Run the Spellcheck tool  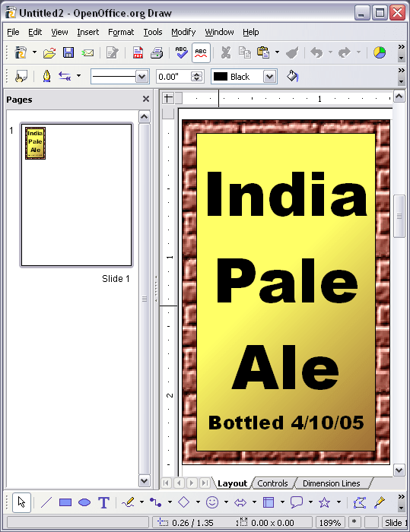tap(182, 52)
